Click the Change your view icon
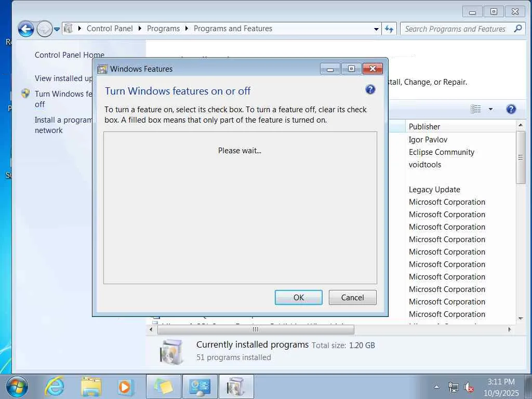 476,109
